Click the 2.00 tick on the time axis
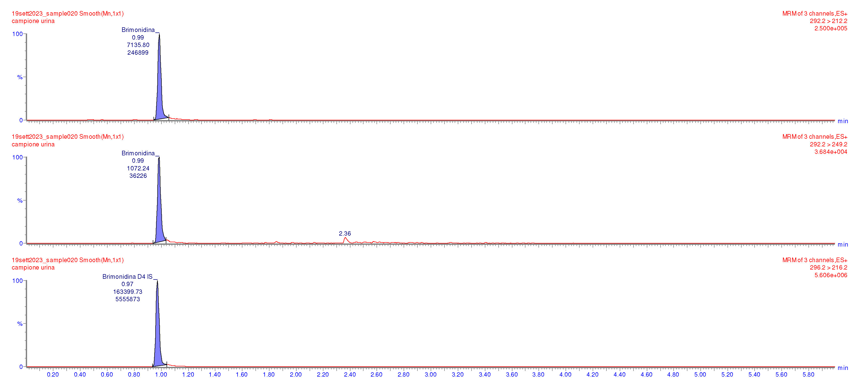Image resolution: width=868 pixels, height=384 pixels. [x=296, y=374]
